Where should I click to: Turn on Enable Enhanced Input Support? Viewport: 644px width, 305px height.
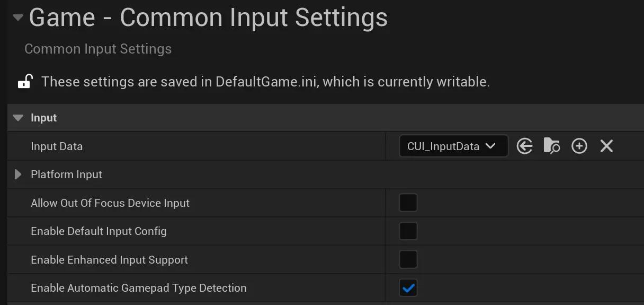pyautogui.click(x=408, y=259)
